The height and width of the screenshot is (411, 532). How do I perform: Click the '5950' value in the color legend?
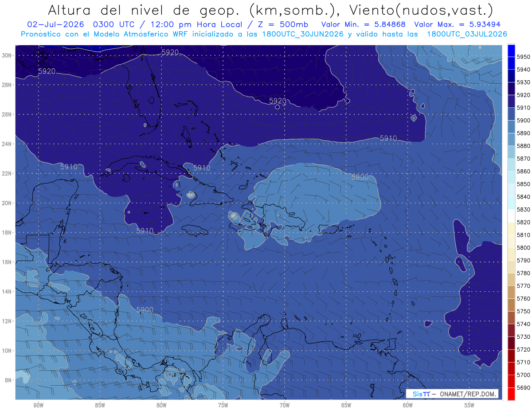pyautogui.click(x=523, y=57)
